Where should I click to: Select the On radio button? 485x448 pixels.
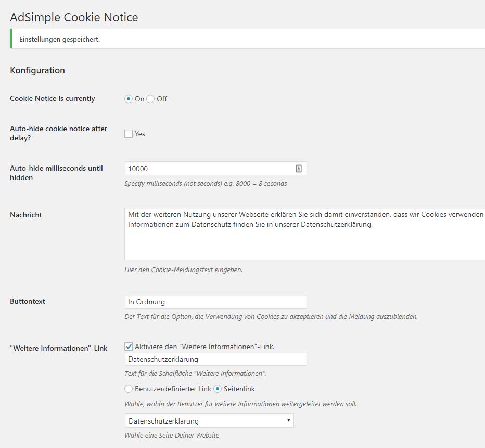pyautogui.click(x=129, y=99)
